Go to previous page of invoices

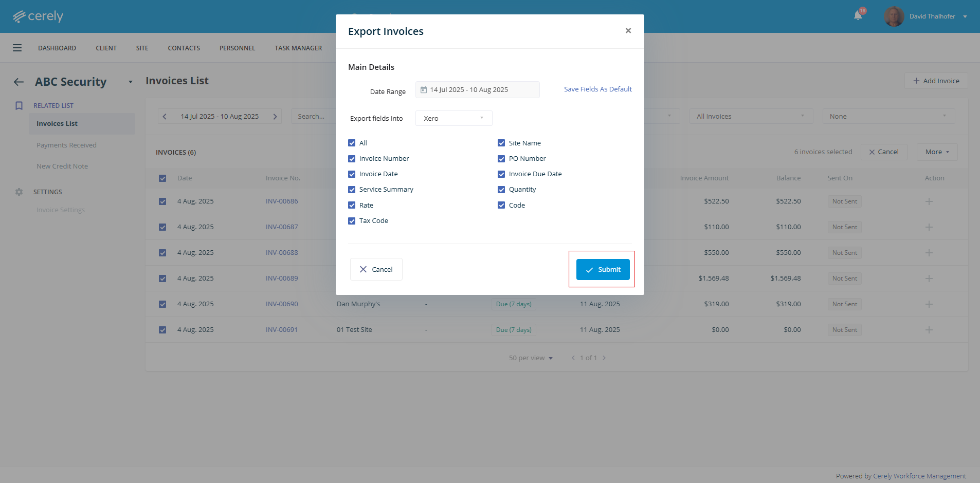click(573, 358)
